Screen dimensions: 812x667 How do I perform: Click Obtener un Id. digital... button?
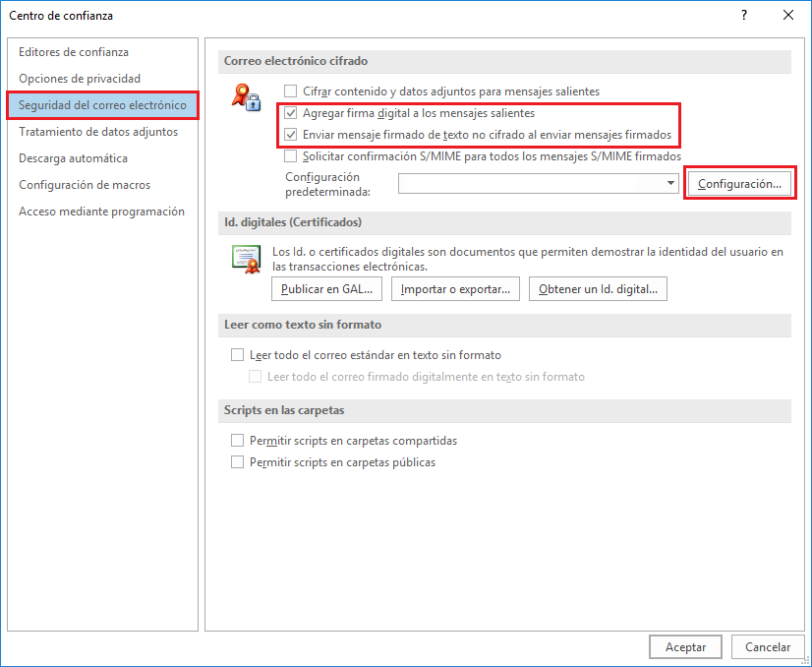pos(598,289)
